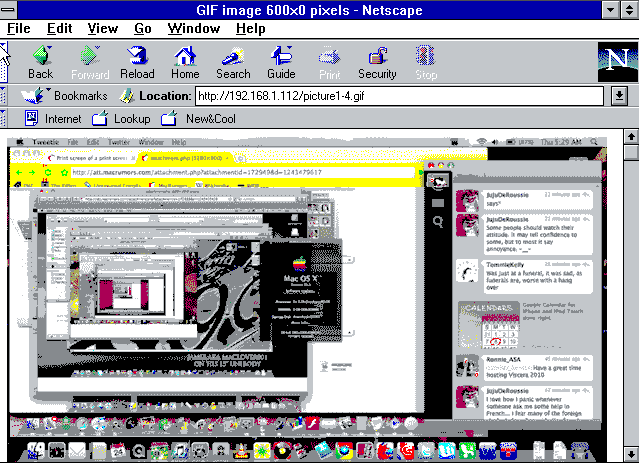Image resolution: width=639 pixels, height=463 pixels.
Task: Go to the Home page
Action: click(185, 62)
